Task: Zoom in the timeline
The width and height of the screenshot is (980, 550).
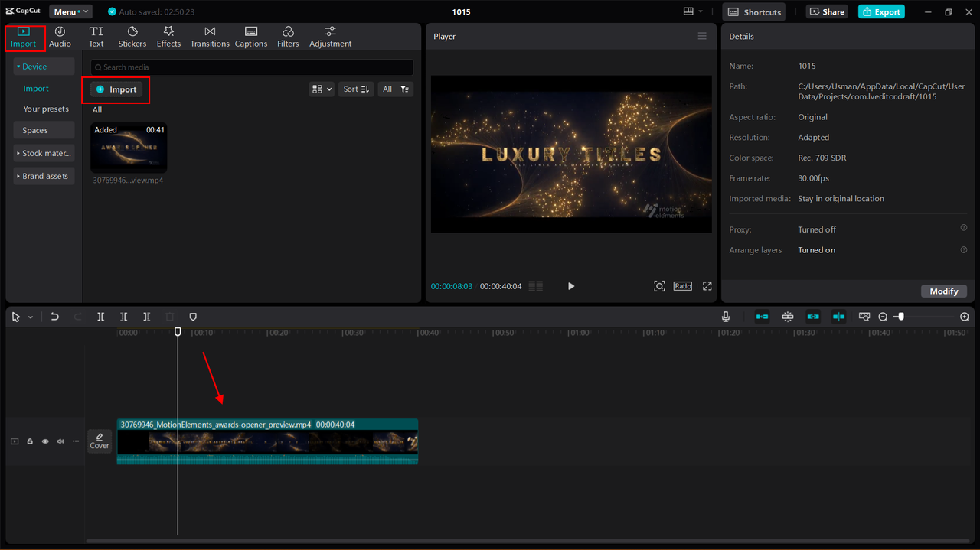Action: [965, 317]
